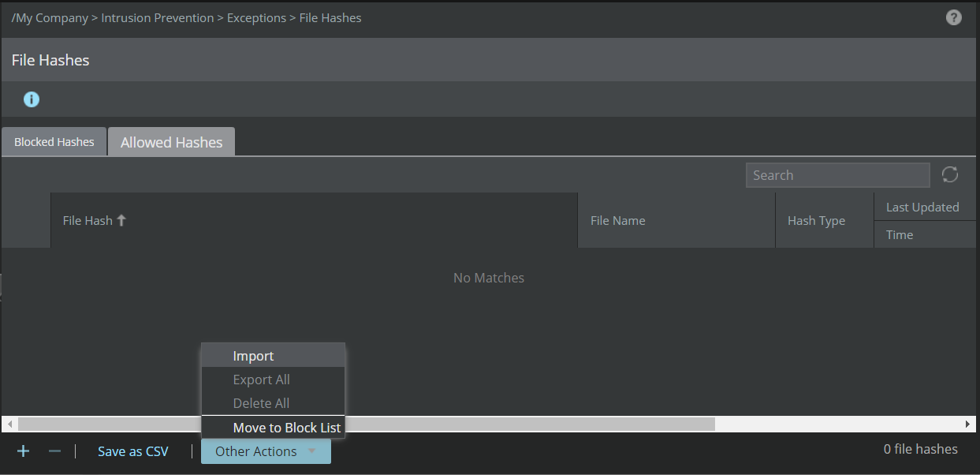Select the Allowed Hashes tab
980x475 pixels.
click(171, 142)
